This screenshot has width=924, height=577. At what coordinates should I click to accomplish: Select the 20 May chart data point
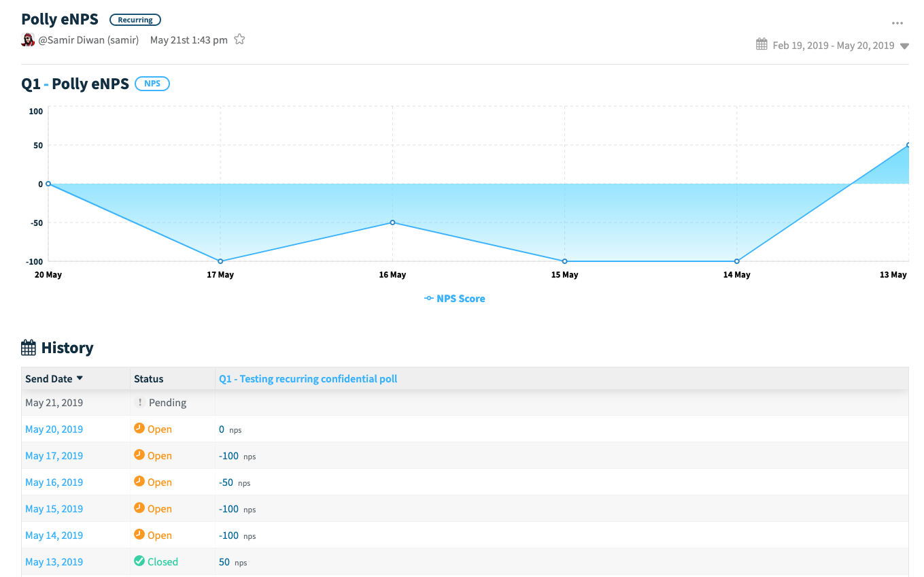[x=48, y=184]
